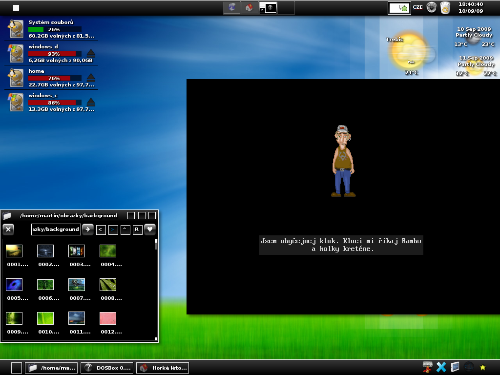Select the 0006 green pattern thumbnail
The width and height of the screenshot is (500, 375).
click(x=45, y=284)
